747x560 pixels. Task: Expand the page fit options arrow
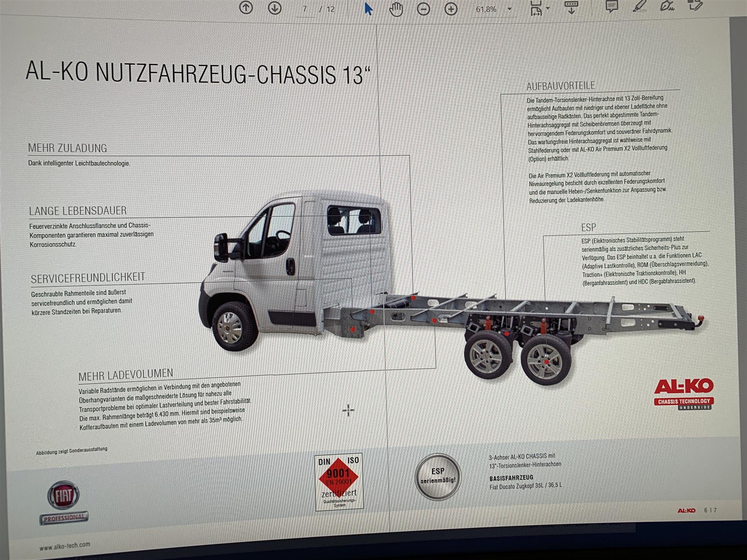[548, 8]
